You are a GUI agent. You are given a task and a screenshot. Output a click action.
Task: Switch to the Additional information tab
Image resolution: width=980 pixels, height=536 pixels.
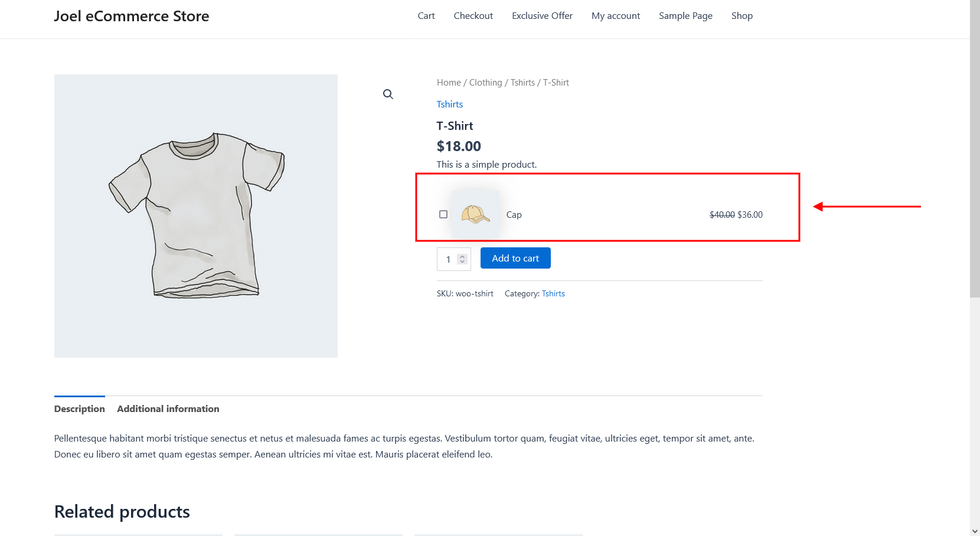click(x=168, y=408)
